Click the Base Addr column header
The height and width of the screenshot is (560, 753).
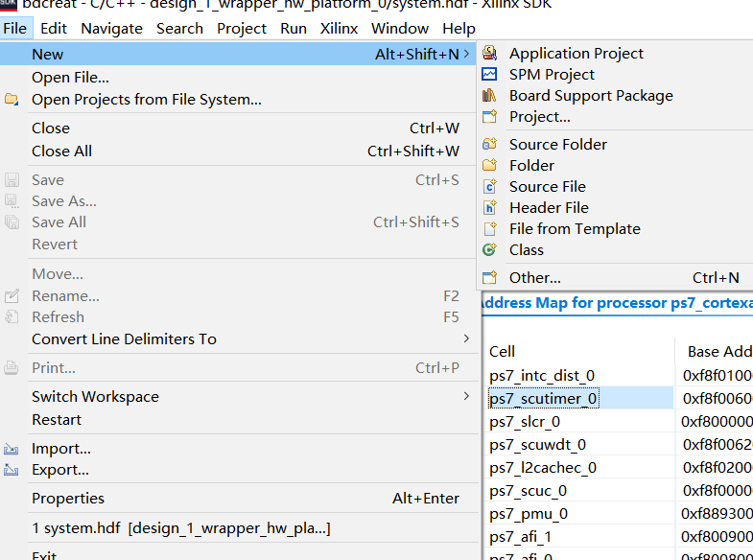[715, 351]
